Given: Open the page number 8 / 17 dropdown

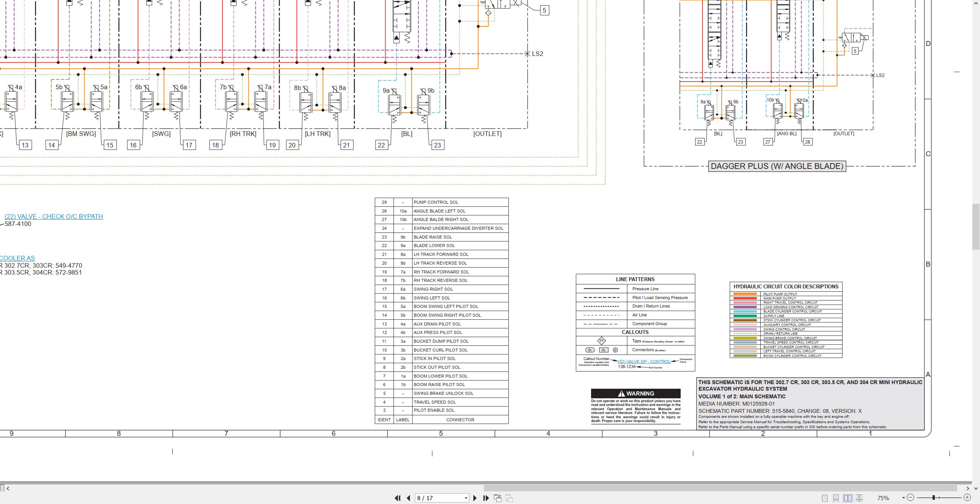Looking at the screenshot, I should tap(466, 498).
